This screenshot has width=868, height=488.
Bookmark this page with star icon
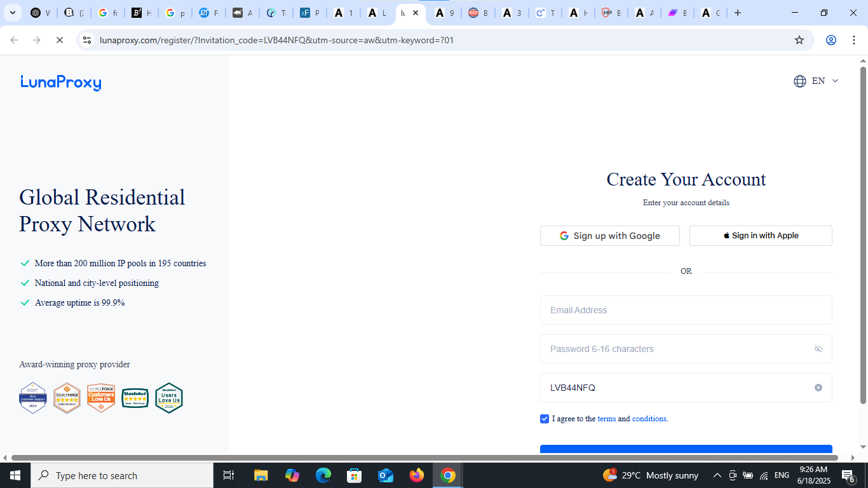point(799,40)
